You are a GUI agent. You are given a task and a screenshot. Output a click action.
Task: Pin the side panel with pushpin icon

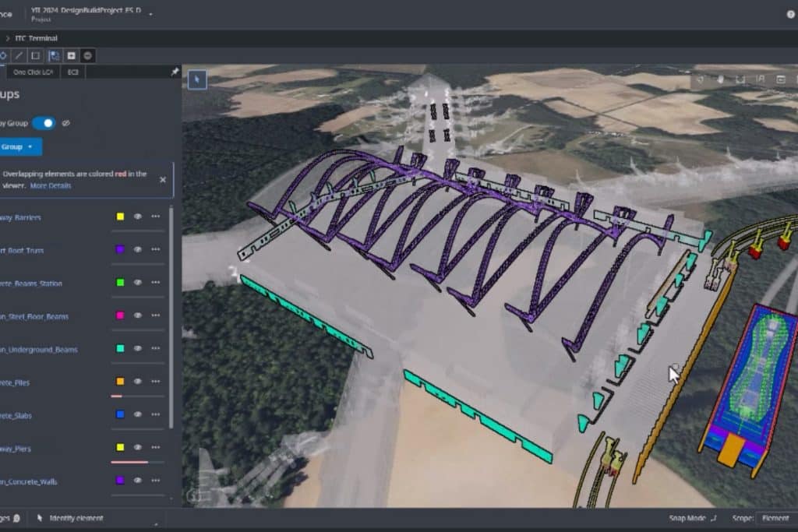pyautogui.click(x=175, y=72)
